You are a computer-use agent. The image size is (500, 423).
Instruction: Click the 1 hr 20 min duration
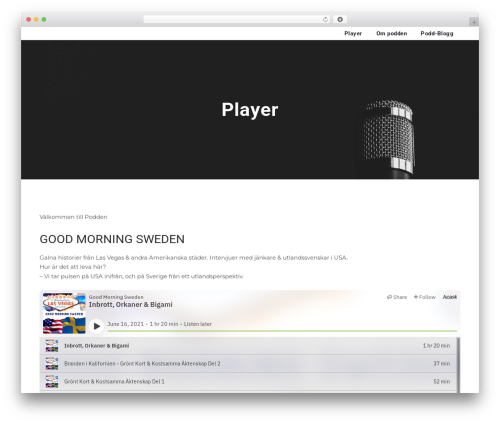[436, 346]
